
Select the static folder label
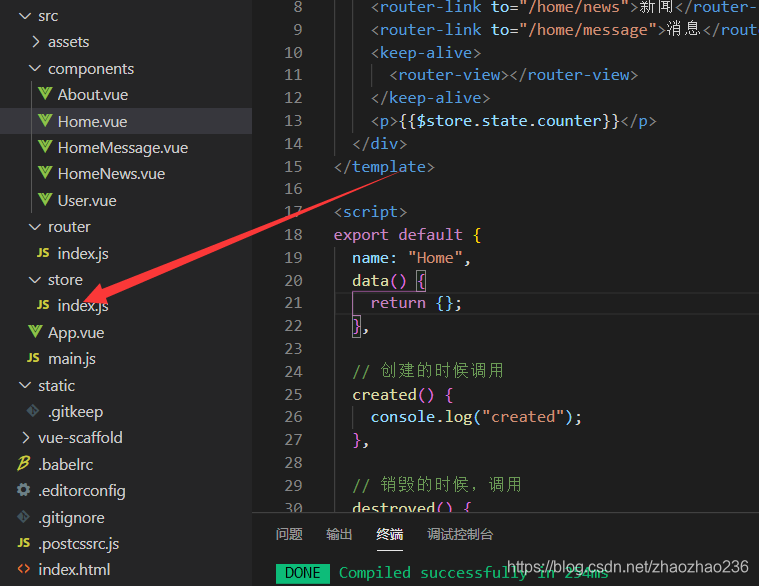(x=57, y=386)
